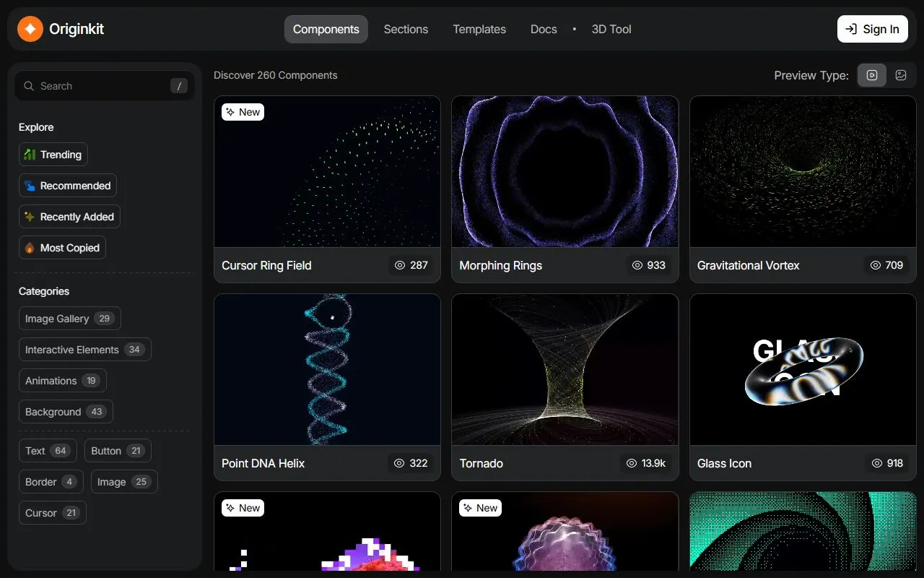
Task: Select the Button category
Action: (x=118, y=451)
